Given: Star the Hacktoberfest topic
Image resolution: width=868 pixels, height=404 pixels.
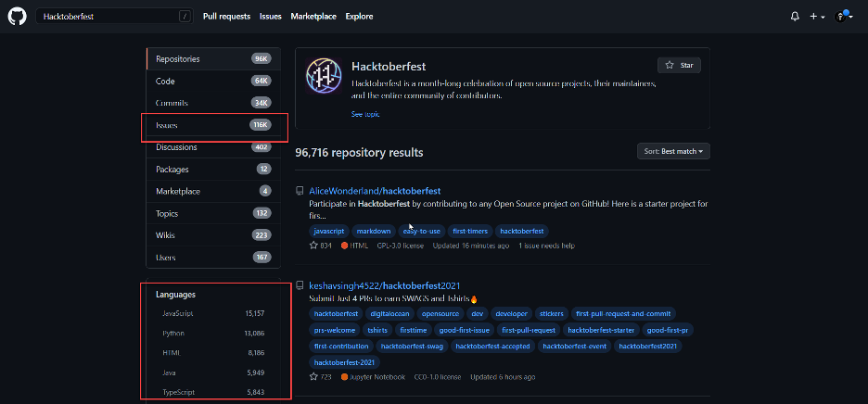Looking at the screenshot, I should [679, 65].
